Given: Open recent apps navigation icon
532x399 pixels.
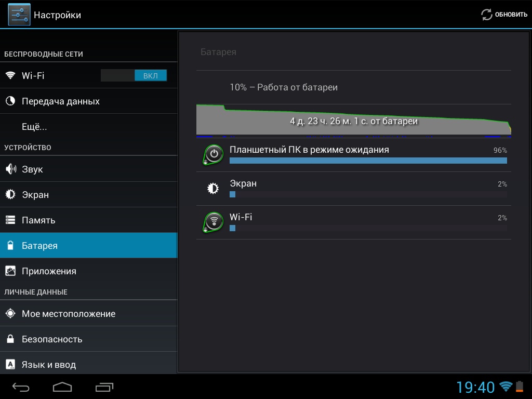Looking at the screenshot, I should tap(104, 387).
